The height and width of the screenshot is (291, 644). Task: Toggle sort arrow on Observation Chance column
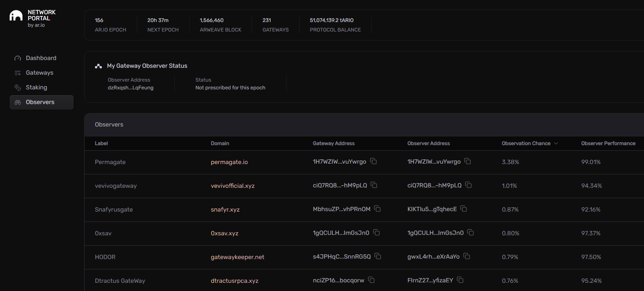pos(556,143)
